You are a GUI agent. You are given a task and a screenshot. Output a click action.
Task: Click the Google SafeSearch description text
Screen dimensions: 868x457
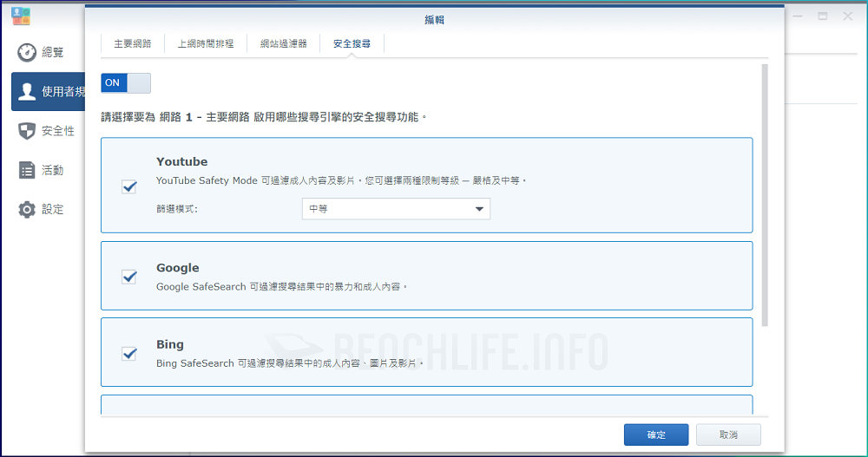click(x=282, y=286)
